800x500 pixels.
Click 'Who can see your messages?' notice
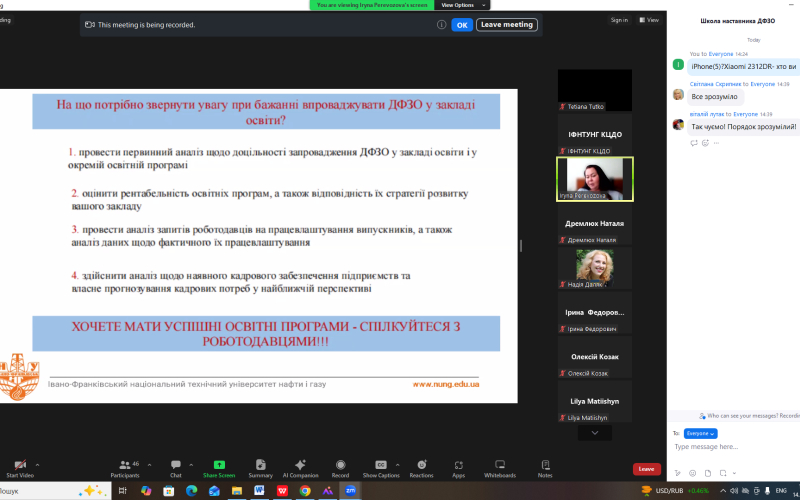click(749, 416)
